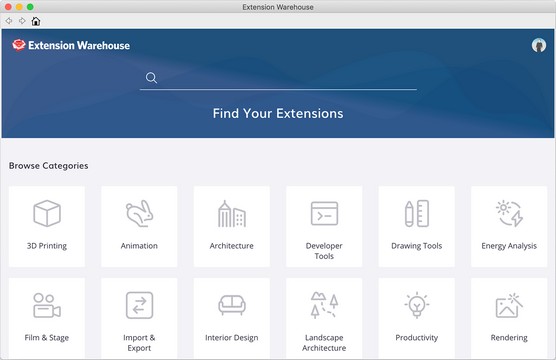Open the Energy Analysis sun-bolt icon
The image size is (556, 360).
pos(509,213)
